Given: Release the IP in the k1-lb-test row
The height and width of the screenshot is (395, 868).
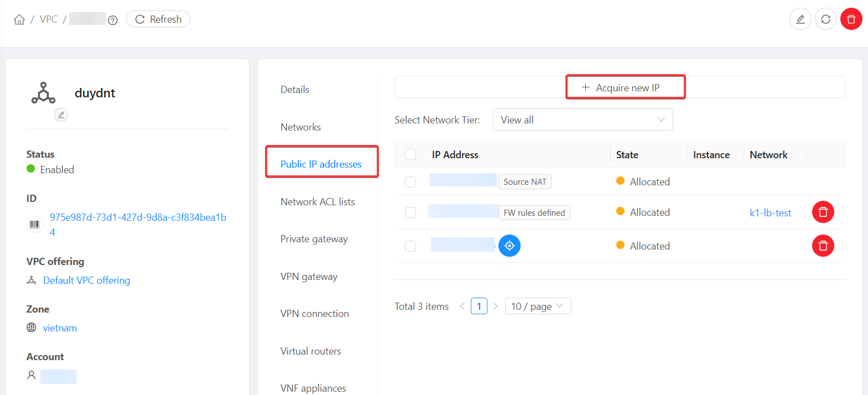Looking at the screenshot, I should point(823,212).
